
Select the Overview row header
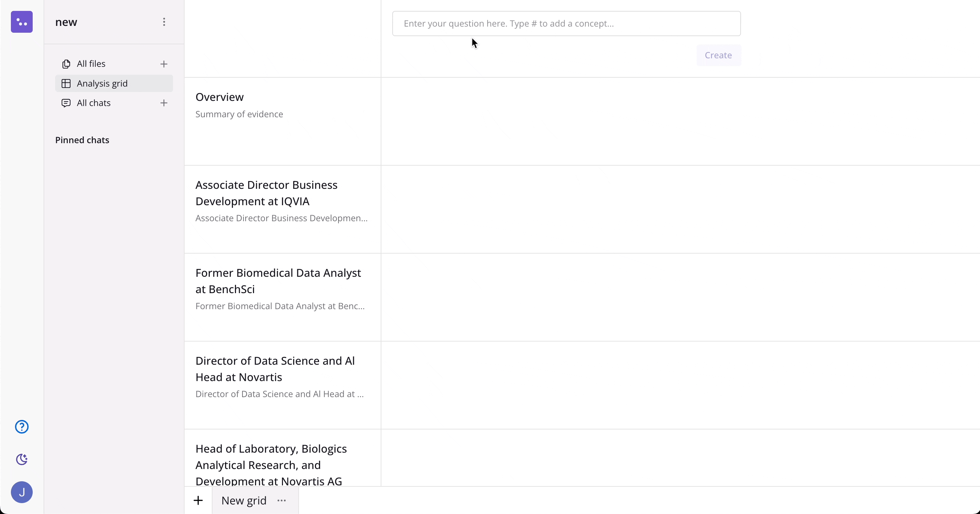tap(220, 97)
